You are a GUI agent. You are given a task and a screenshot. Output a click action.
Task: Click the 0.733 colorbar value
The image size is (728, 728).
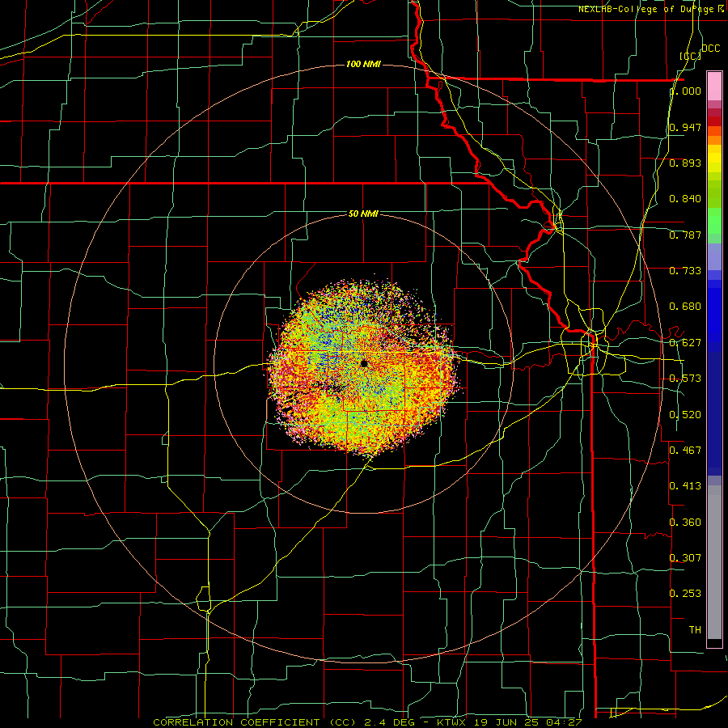click(685, 271)
